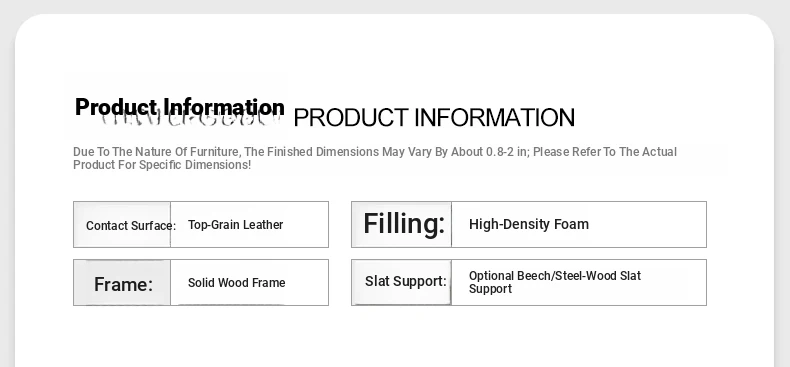This screenshot has width=790, height=367.
Task: Click the uppercase PRODUCT INFORMATION title
Action: (434, 117)
